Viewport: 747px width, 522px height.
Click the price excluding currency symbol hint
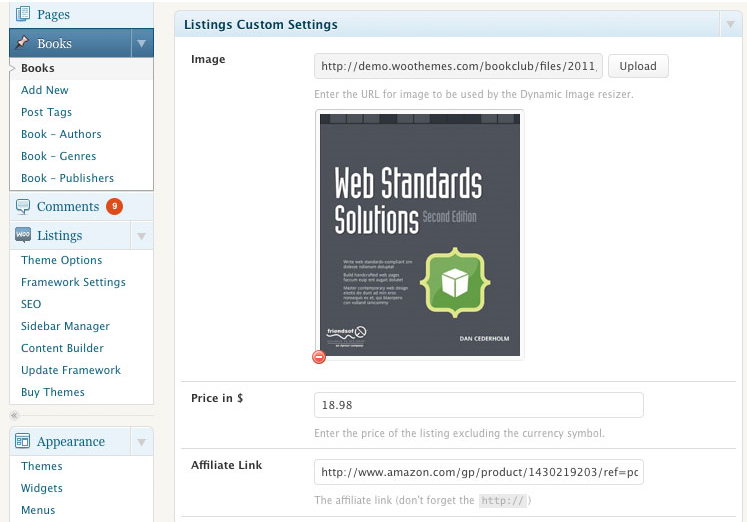pyautogui.click(x=459, y=433)
